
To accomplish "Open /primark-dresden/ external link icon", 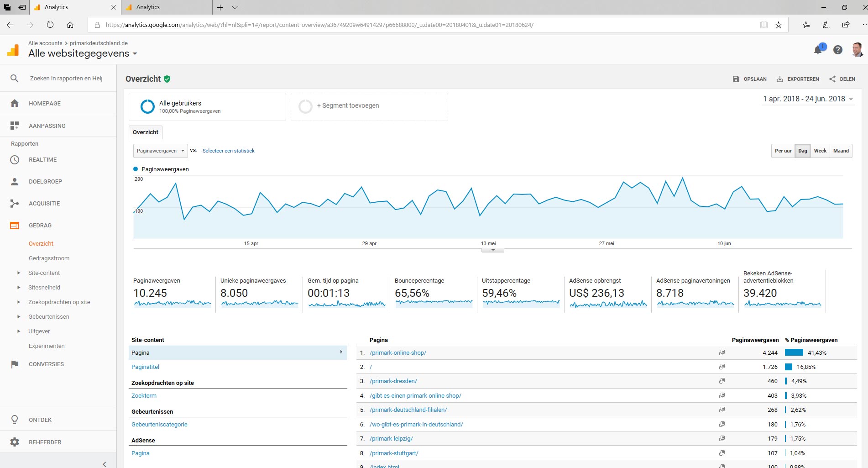I will click(722, 381).
